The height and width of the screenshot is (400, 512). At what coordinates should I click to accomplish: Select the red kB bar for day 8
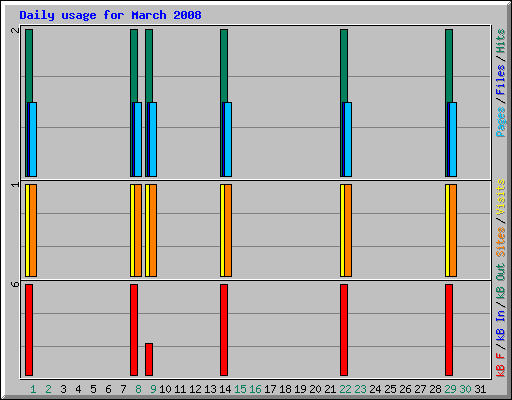[134, 330]
